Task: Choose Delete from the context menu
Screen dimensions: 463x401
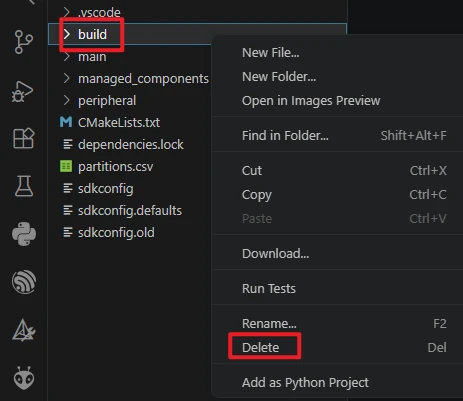Action: tap(260, 347)
